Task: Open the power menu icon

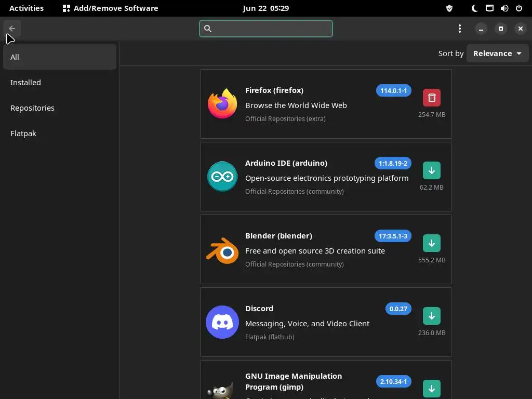Action: tap(519, 8)
